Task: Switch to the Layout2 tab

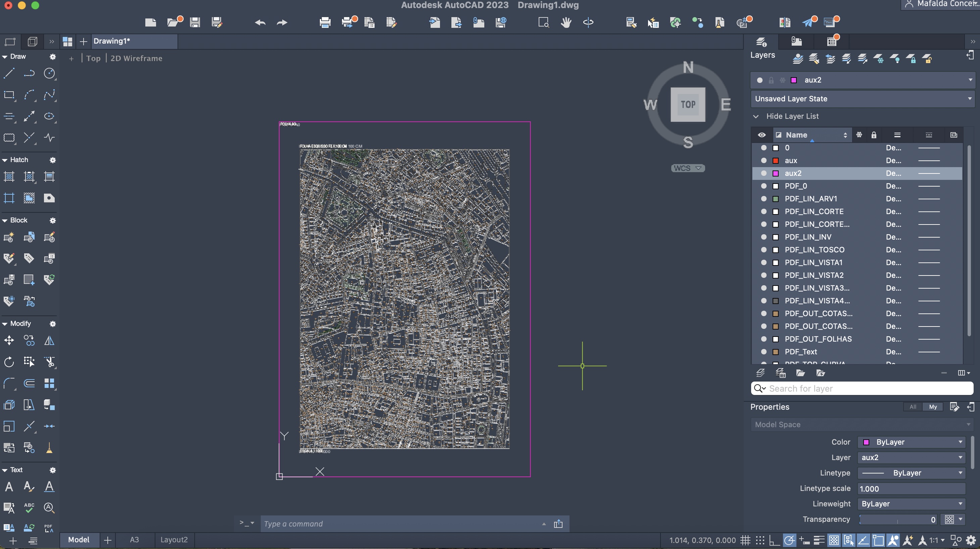Action: [x=174, y=540]
